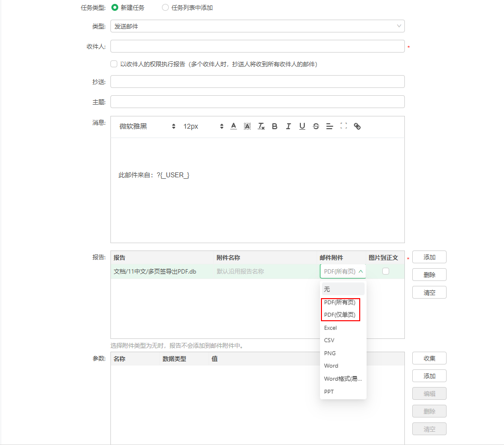This screenshot has width=504, height=445.
Task: Choose PDF(所有页) from attachment list
Action: [343, 302]
